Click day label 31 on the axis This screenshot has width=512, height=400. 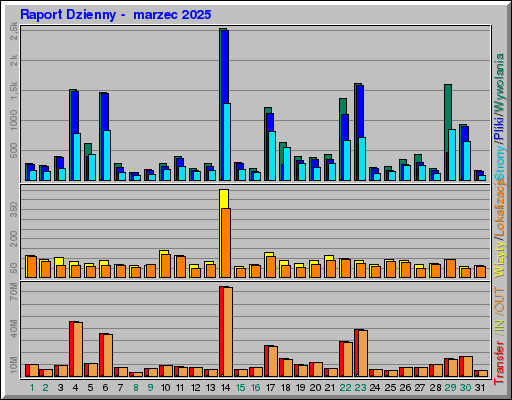pos(480,388)
